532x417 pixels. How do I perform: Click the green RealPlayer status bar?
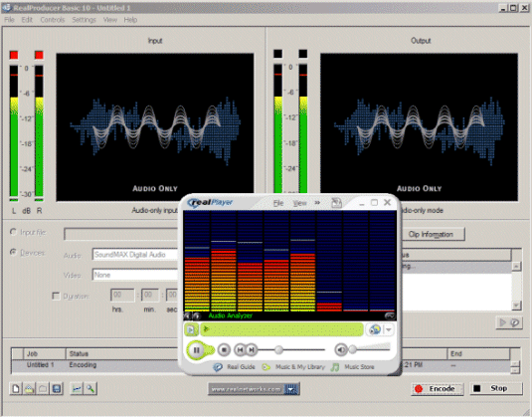281,329
